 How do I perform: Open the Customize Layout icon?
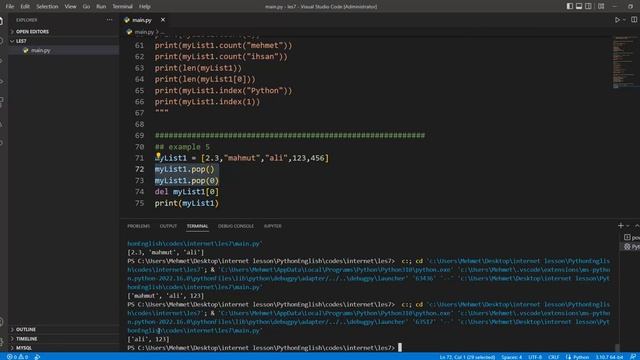(x=601, y=7)
